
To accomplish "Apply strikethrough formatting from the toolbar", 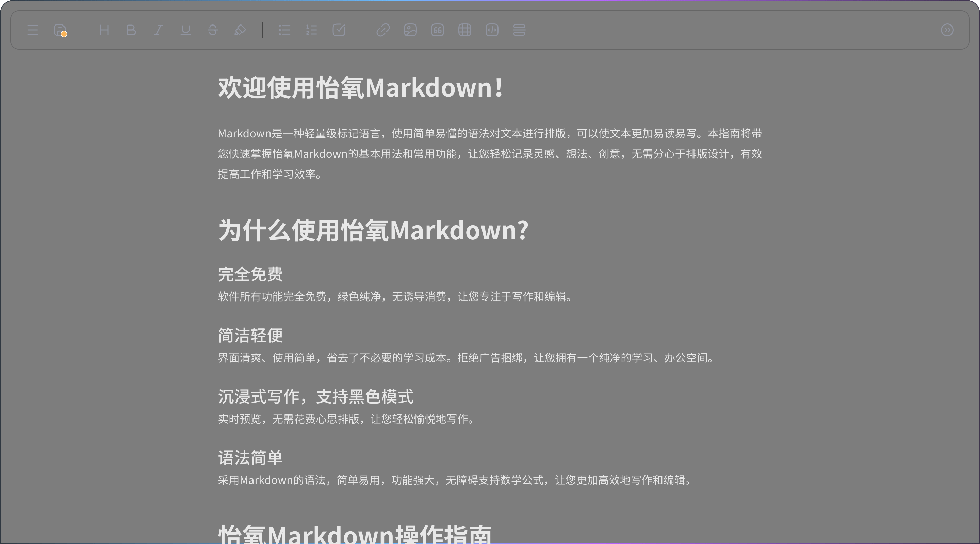I will coord(213,30).
